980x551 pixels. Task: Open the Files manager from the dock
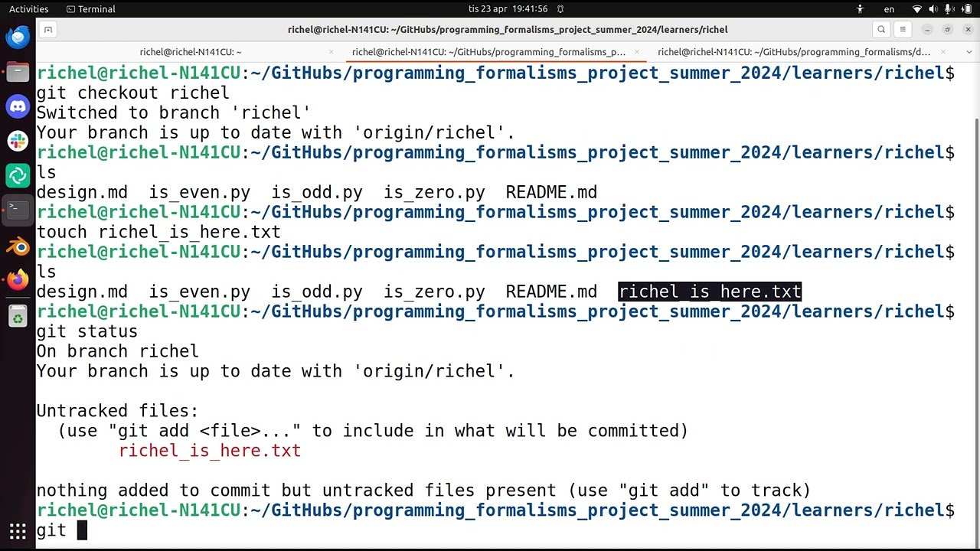click(18, 72)
